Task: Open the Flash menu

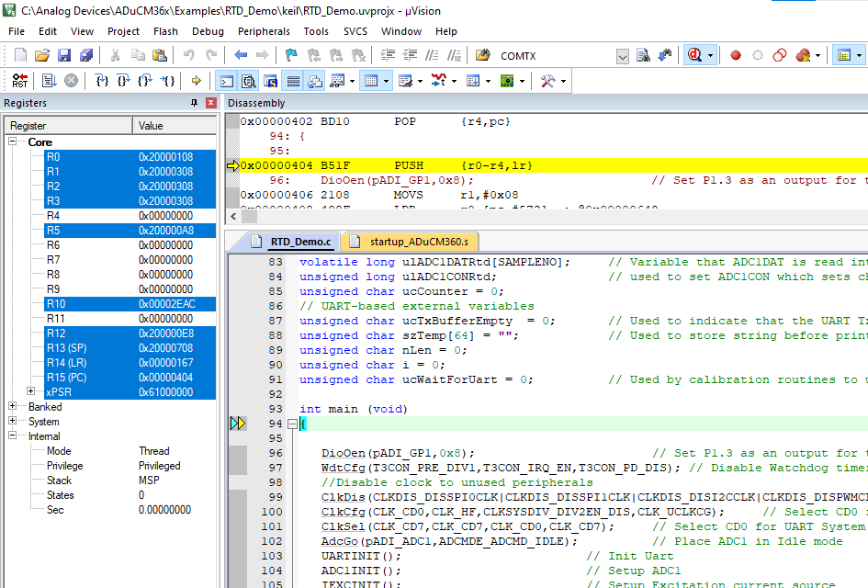Action: 165,31
